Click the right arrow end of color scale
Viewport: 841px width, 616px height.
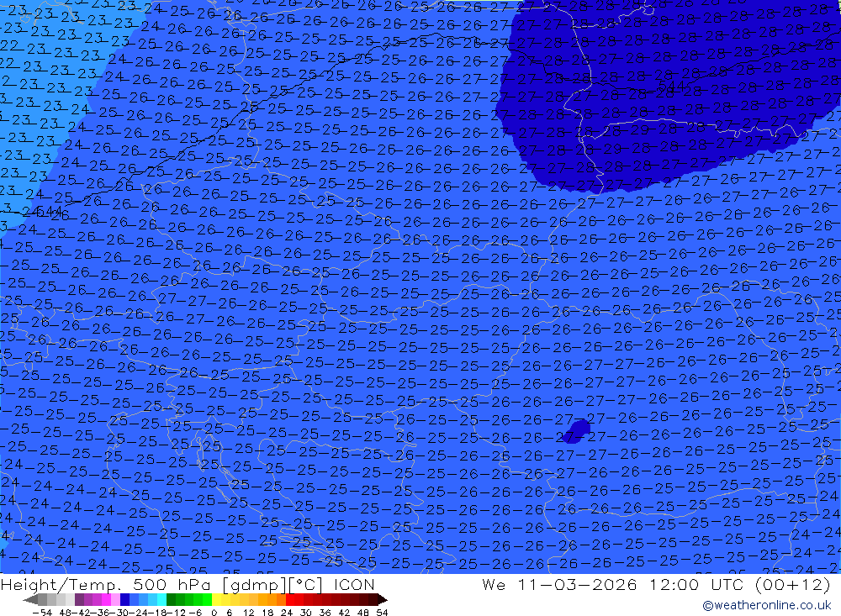click(383, 600)
